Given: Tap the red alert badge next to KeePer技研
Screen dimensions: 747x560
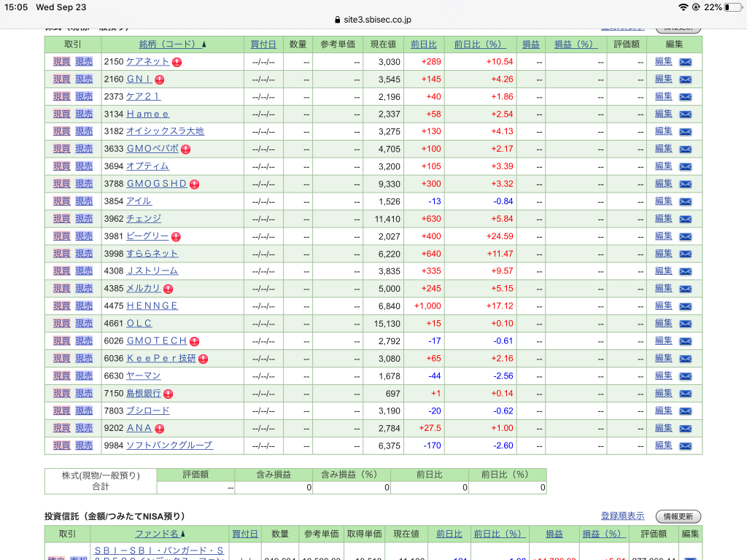Looking at the screenshot, I should pyautogui.click(x=204, y=359).
